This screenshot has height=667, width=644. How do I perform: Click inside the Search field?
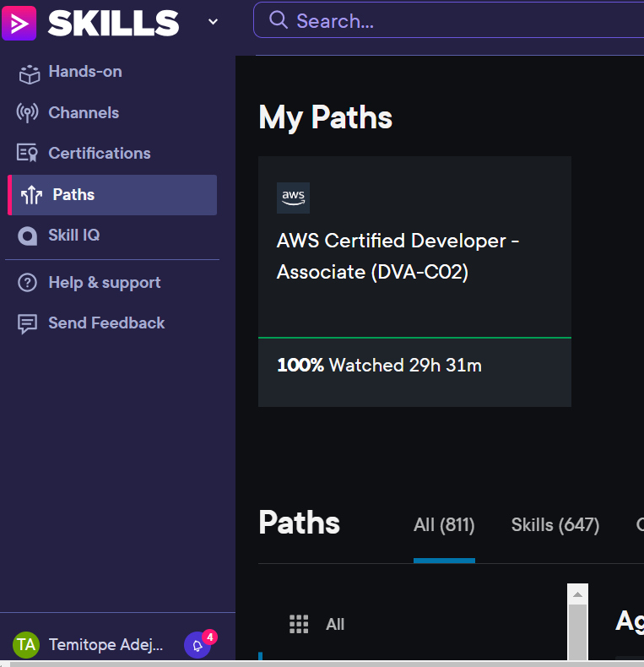[x=456, y=21]
